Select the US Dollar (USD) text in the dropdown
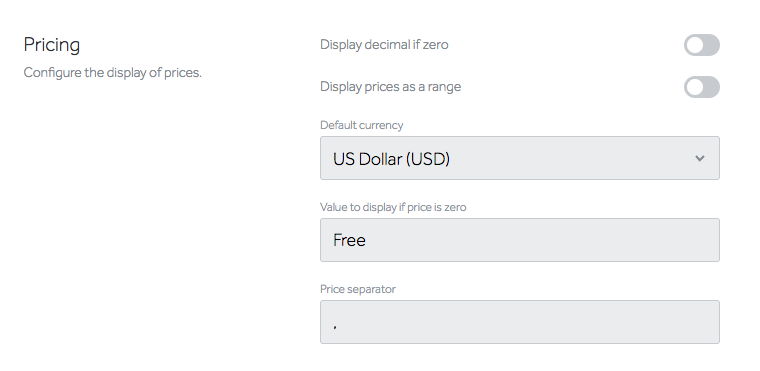This screenshot has height=371, width=760. [391, 159]
